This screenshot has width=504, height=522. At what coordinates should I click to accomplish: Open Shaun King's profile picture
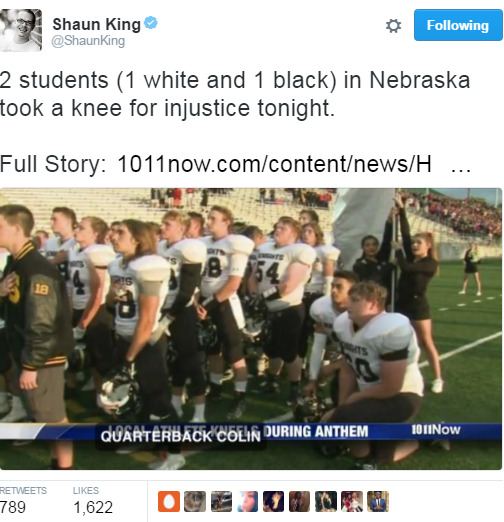pyautogui.click(x=21, y=30)
